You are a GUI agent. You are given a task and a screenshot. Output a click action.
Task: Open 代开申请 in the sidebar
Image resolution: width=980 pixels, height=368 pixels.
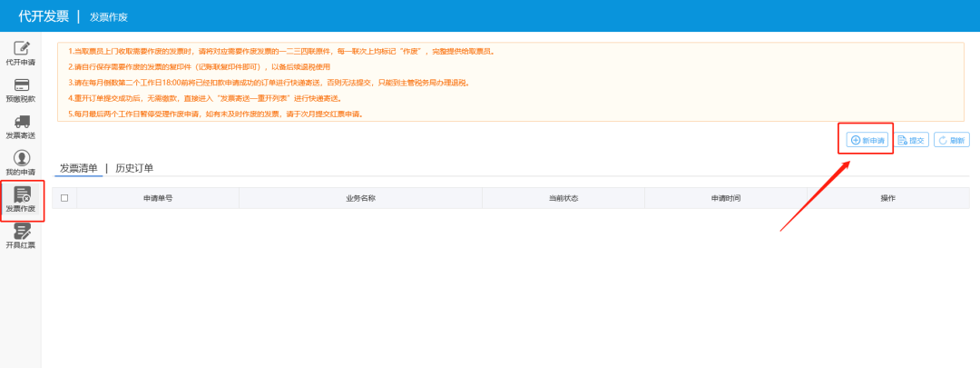[21, 53]
